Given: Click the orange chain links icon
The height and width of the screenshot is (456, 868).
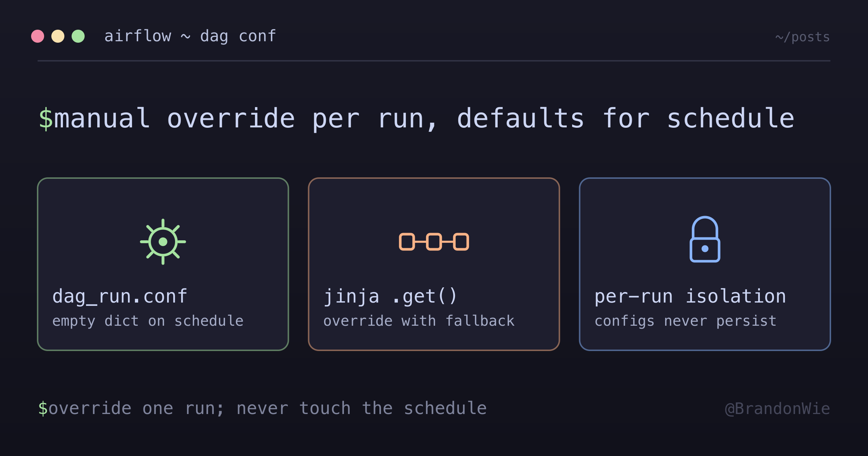Looking at the screenshot, I should (434, 242).
